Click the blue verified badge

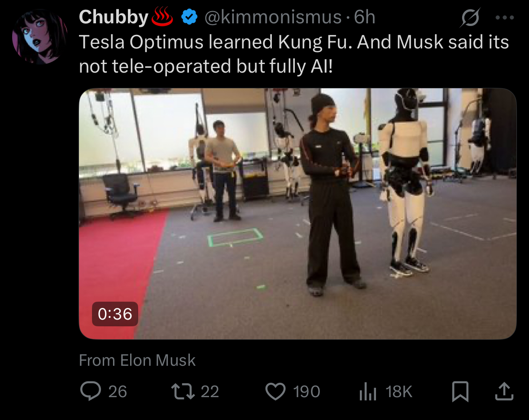click(x=189, y=17)
